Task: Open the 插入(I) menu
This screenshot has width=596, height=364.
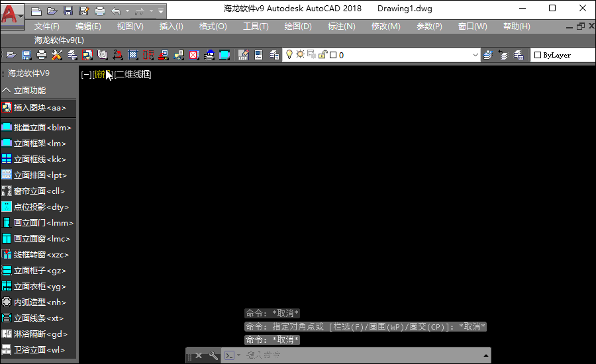Action: [x=171, y=26]
